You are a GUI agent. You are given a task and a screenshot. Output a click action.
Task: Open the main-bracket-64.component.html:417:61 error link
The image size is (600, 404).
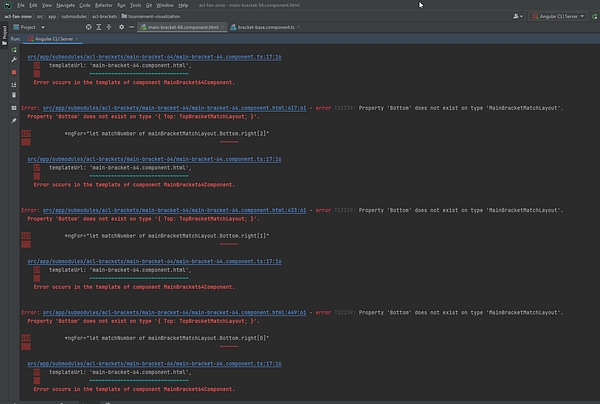(176, 107)
